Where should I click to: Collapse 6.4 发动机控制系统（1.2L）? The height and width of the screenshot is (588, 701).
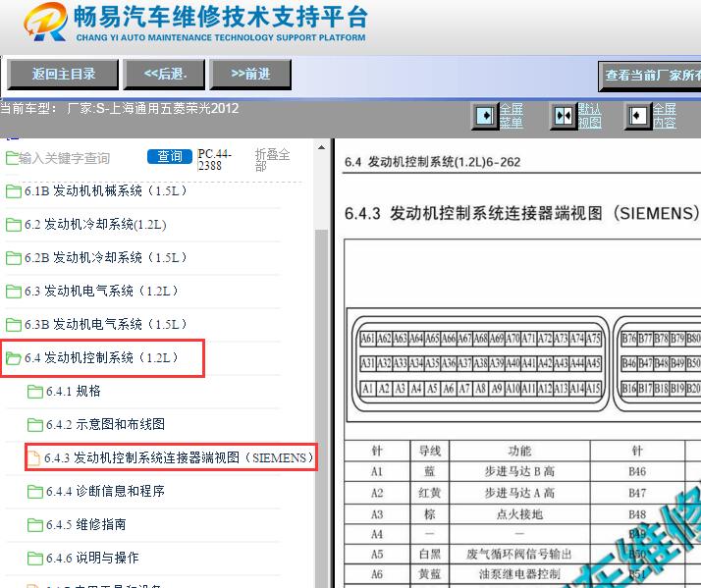pos(101,357)
